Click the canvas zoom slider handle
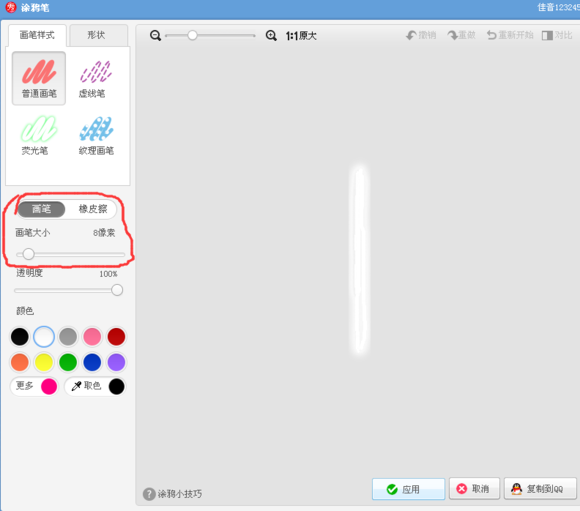The width and height of the screenshot is (580, 511). [192, 36]
